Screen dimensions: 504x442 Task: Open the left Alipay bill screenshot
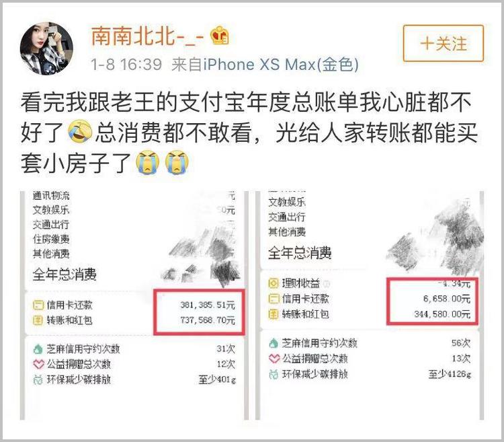click(x=134, y=305)
